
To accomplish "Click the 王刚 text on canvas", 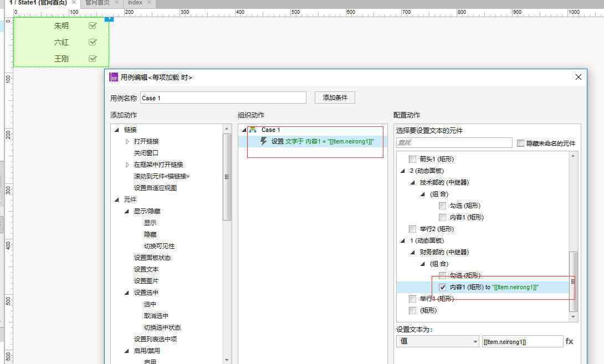I will (62, 59).
